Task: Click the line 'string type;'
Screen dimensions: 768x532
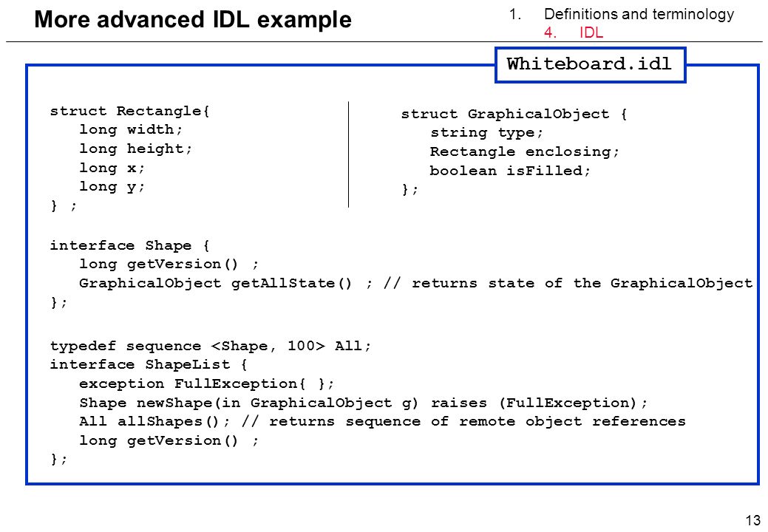Action: pos(487,133)
